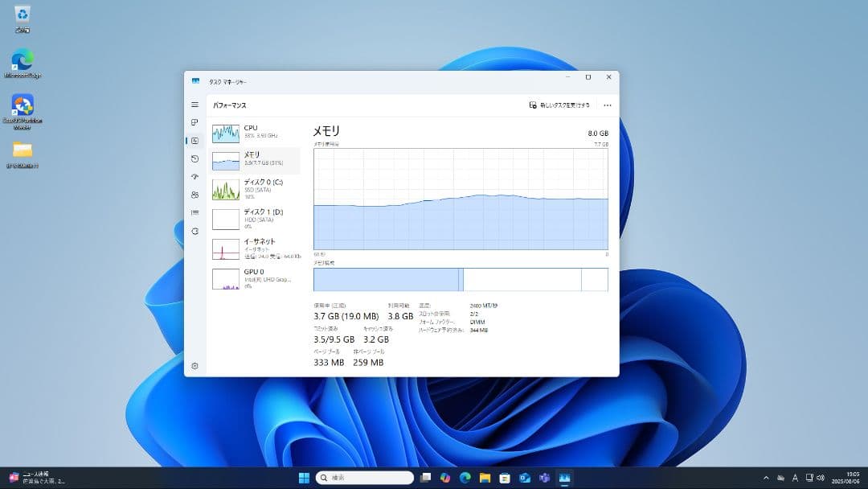The width and height of the screenshot is (868, 489).
Task: Open the Processes panel in the sidebar
Action: pyautogui.click(x=194, y=122)
